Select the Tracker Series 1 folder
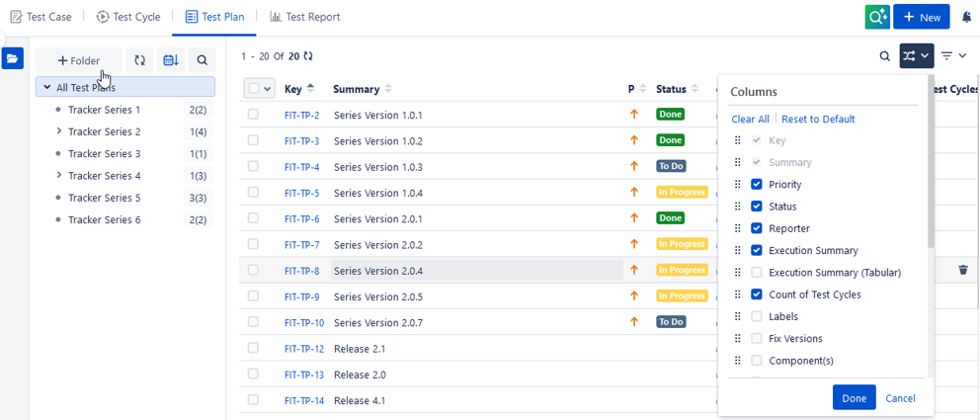The image size is (980, 420). [x=105, y=110]
